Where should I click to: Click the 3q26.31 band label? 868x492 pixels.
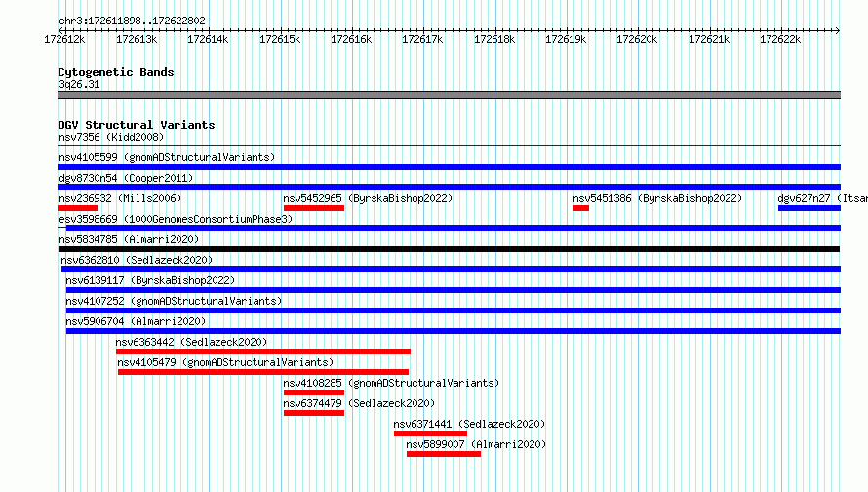tap(79, 84)
